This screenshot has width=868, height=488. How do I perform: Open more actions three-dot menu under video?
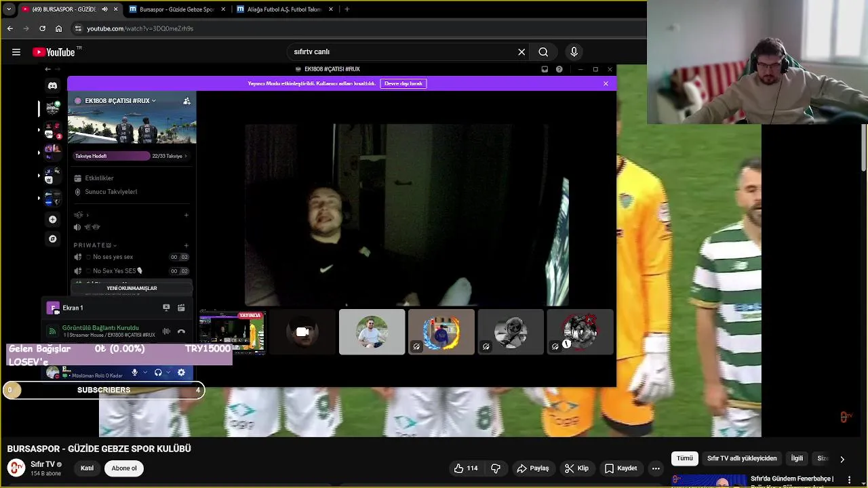coord(656,468)
